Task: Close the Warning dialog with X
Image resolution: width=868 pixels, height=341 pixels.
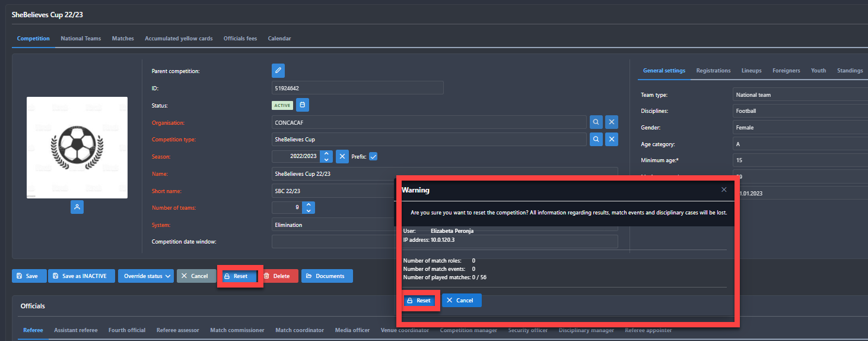Action: [724, 190]
